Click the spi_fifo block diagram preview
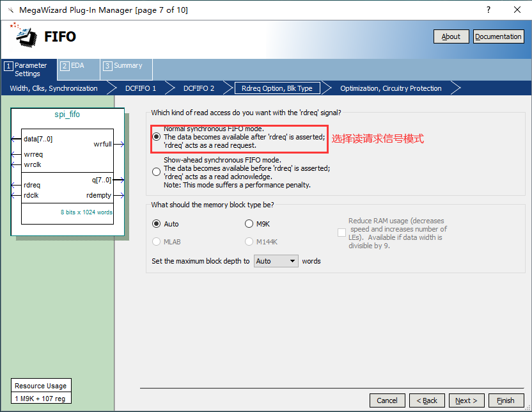 click(67, 171)
